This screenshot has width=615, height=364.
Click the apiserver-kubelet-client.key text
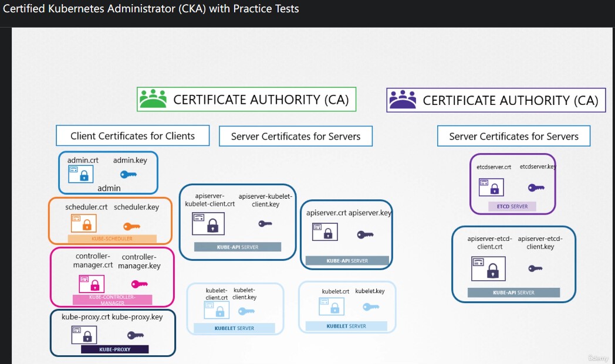click(265, 200)
